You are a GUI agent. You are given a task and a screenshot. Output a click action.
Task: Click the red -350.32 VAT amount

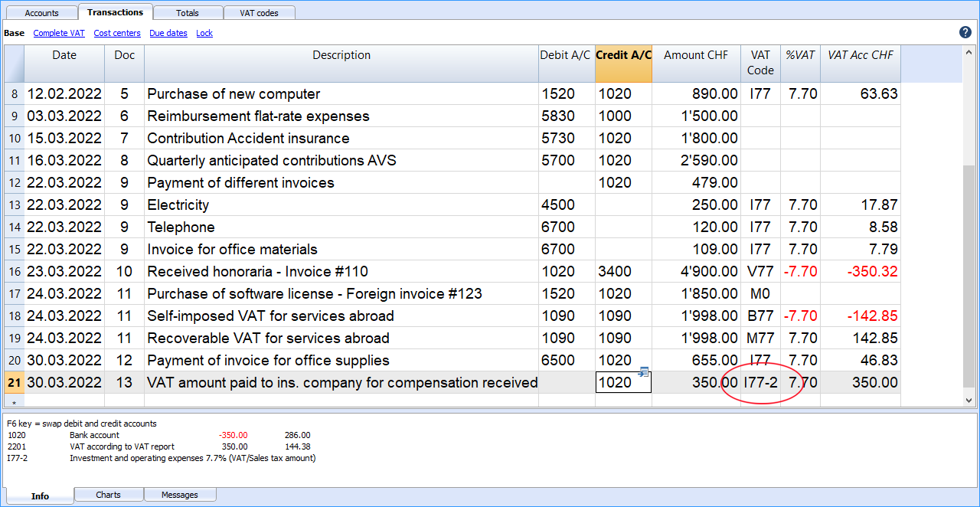coord(861,272)
